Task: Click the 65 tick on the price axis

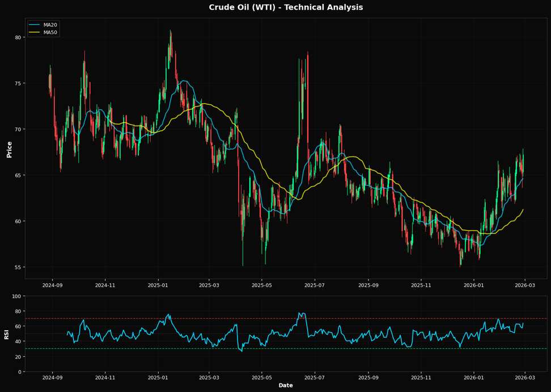Action: [x=18, y=175]
